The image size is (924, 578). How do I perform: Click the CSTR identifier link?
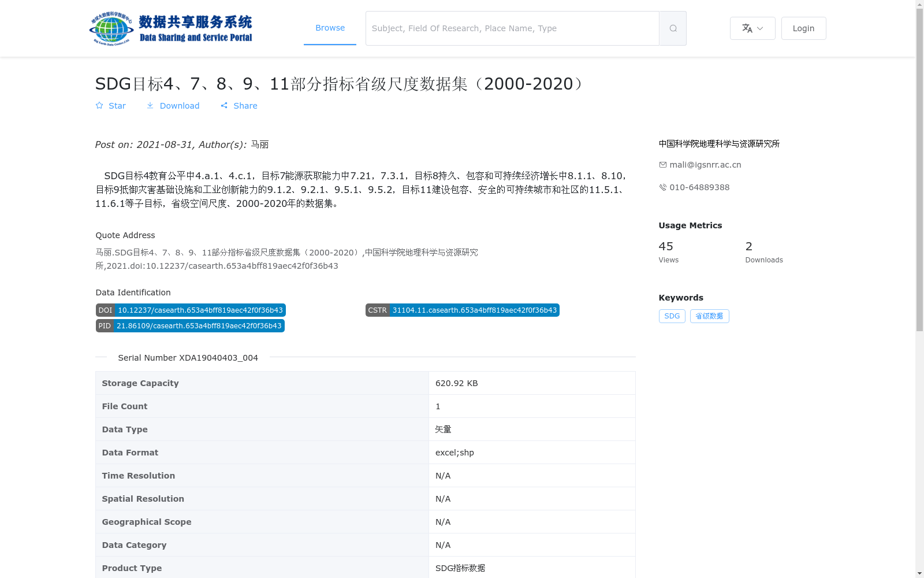click(475, 310)
